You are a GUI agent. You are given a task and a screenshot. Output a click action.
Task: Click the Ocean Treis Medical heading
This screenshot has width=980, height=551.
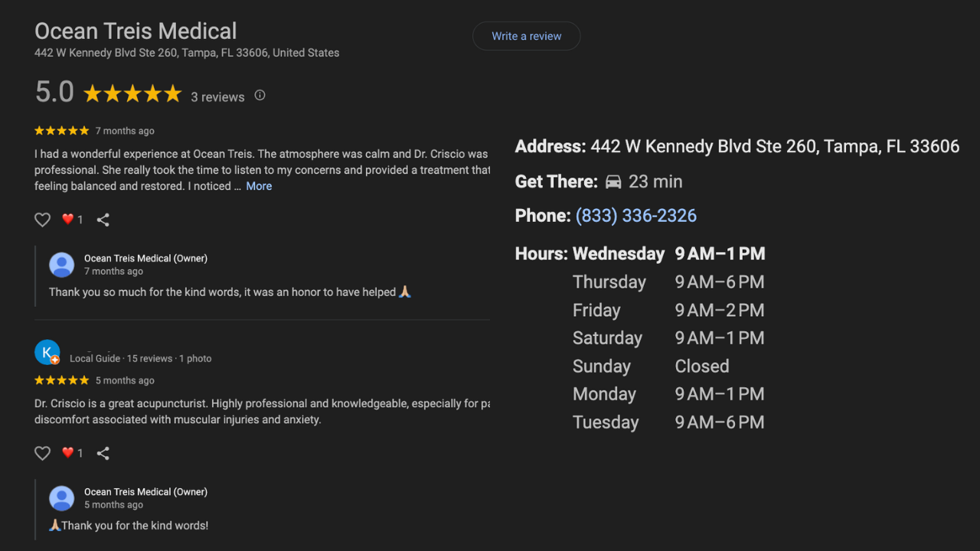pos(136,31)
